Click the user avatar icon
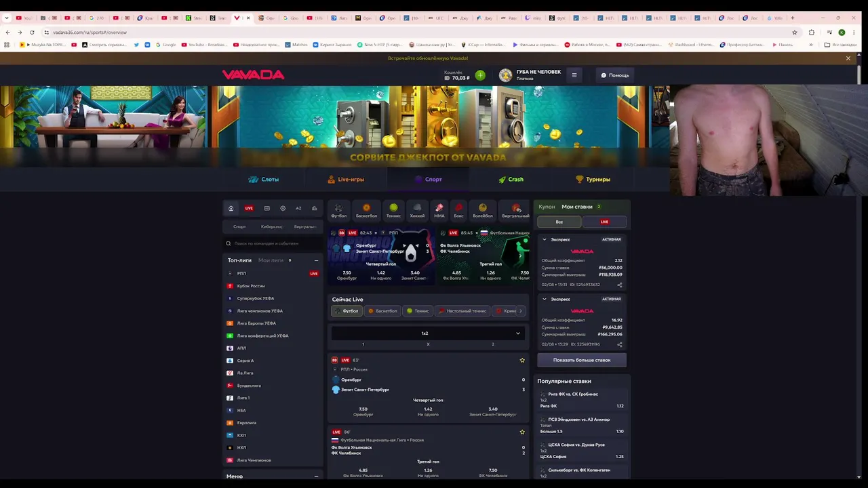868x488 pixels. (505, 75)
